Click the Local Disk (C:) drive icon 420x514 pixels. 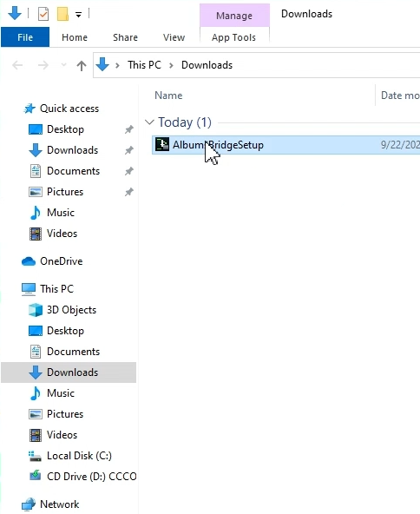(x=35, y=456)
